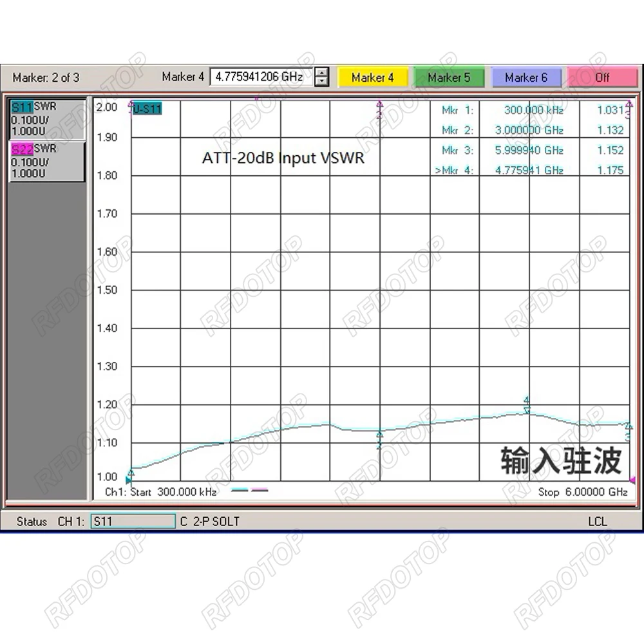Click marker 3 triangle at trace stop
This screenshot has width=644, height=644.
(x=628, y=424)
